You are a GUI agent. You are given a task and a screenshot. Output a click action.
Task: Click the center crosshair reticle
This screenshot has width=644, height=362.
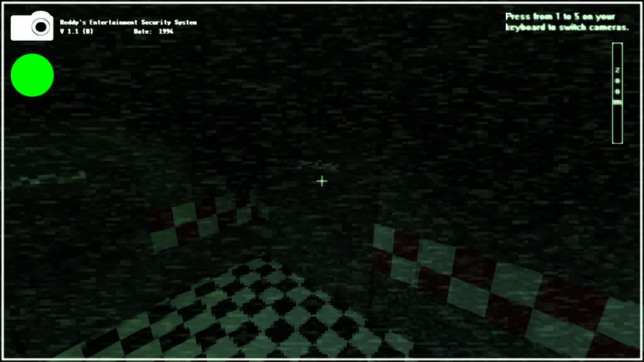pos(322,181)
